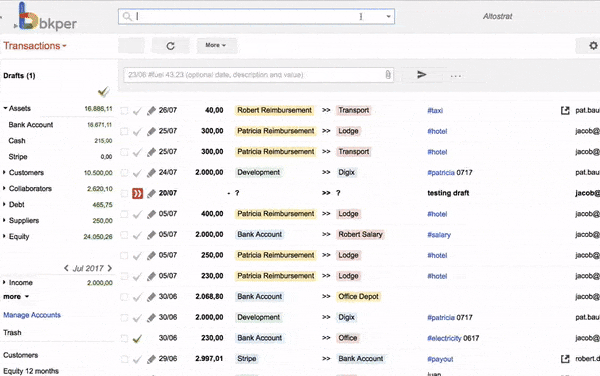
Task: Open the settings gear icon
Action: [x=593, y=46]
